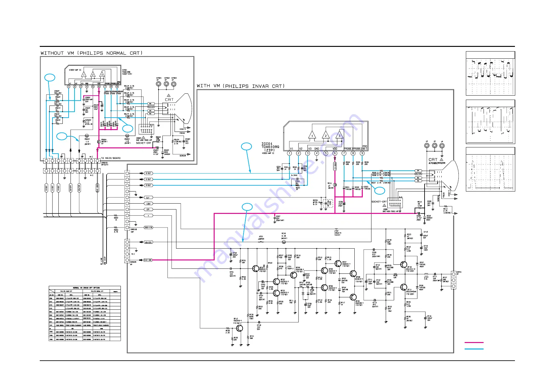
Task: Select the 12V supply pill label
Action: coord(148,210)
